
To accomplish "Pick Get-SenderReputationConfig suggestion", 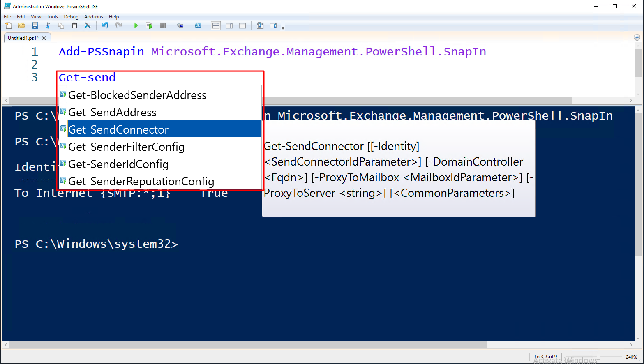I will (160, 181).
